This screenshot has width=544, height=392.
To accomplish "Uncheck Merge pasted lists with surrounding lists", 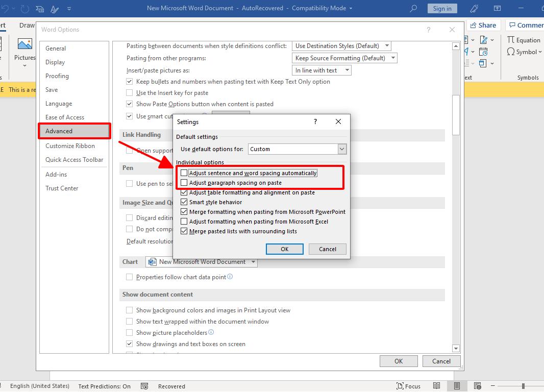I will click(x=184, y=231).
